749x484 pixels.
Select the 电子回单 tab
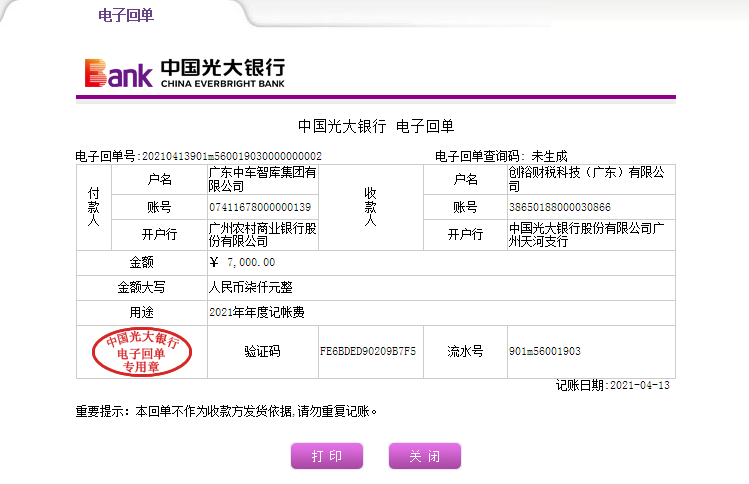[126, 15]
